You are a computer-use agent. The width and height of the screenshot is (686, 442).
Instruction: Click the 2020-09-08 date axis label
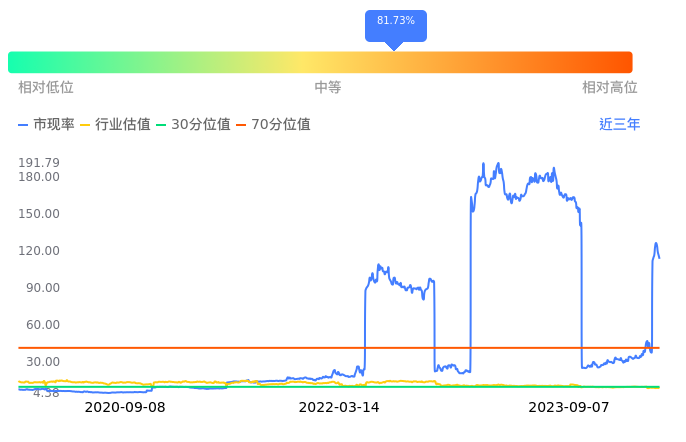(125, 408)
